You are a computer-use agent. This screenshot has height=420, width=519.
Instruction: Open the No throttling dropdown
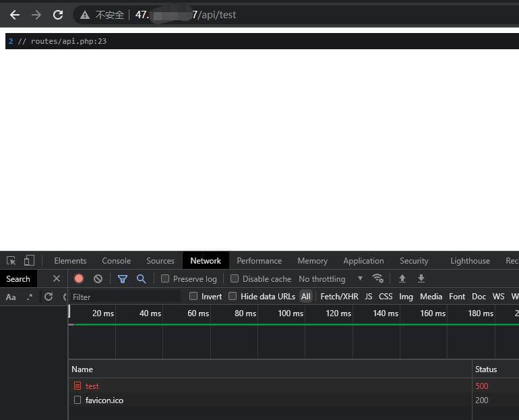pyautogui.click(x=331, y=279)
